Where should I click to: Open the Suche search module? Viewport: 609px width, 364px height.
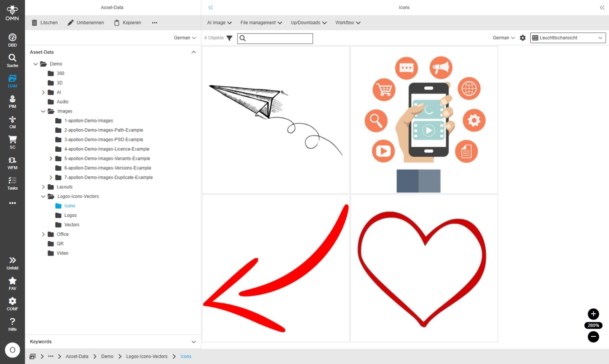(12, 61)
